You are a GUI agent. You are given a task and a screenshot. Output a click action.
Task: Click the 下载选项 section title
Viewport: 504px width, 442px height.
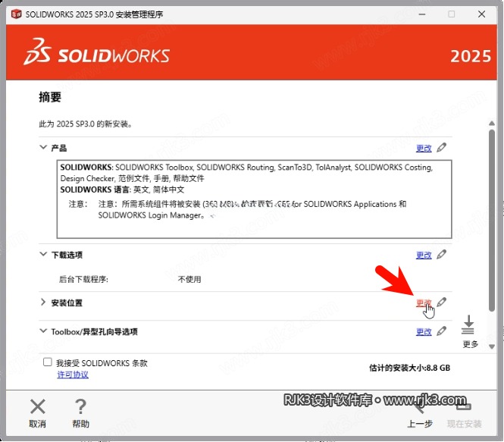[x=67, y=255]
